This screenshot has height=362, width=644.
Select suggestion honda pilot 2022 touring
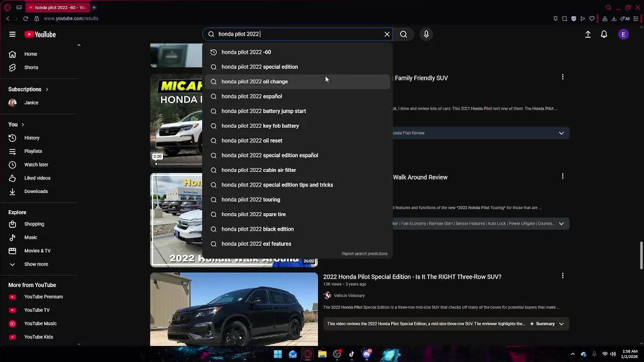pos(297,200)
